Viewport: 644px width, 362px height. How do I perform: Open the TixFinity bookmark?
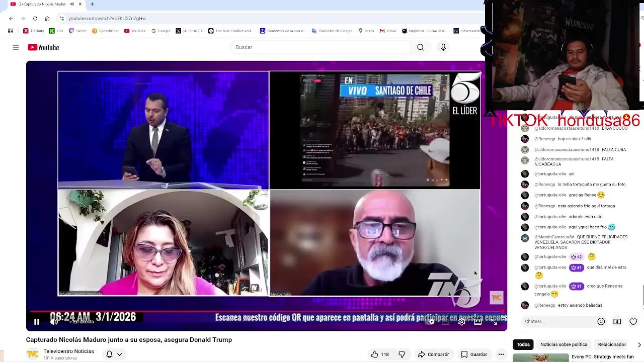coord(34,31)
